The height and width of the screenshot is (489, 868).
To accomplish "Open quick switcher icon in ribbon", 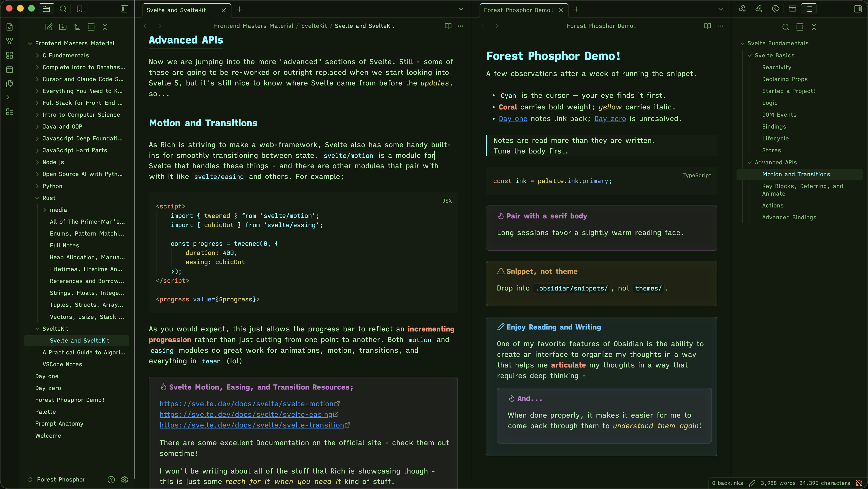I will [10, 27].
